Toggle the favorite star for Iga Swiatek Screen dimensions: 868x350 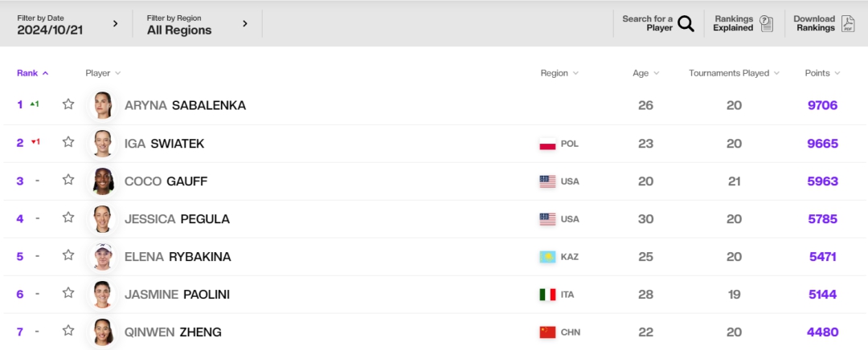(x=68, y=143)
